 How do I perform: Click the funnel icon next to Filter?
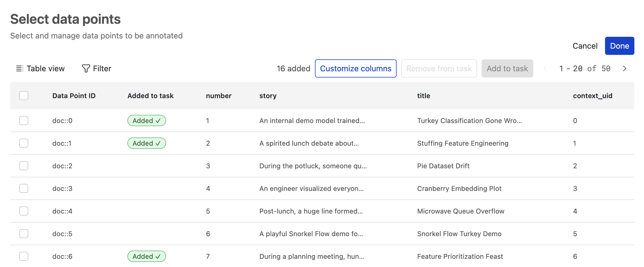86,68
